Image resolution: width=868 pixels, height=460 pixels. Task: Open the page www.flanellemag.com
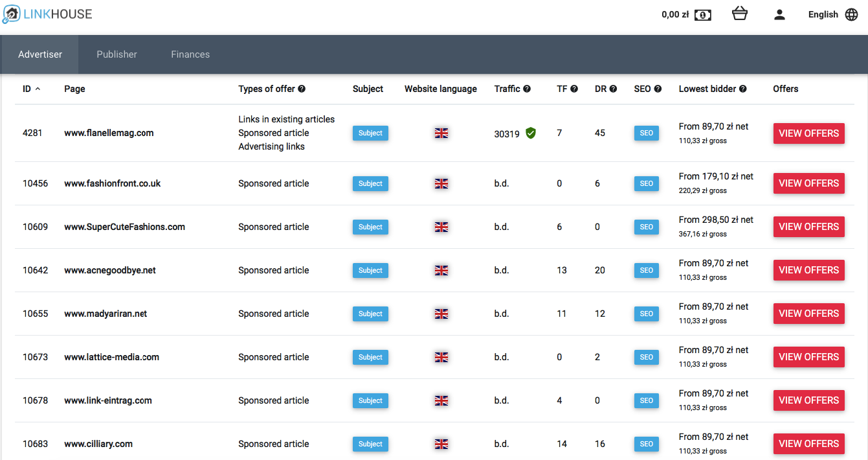click(109, 133)
